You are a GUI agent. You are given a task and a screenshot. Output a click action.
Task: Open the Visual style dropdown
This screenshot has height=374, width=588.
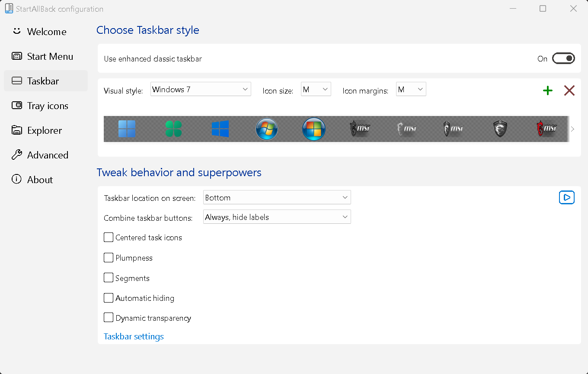[201, 89]
